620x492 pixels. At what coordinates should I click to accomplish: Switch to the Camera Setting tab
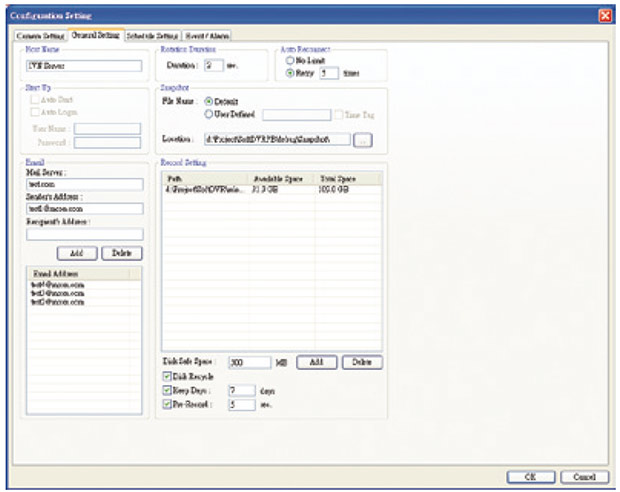tap(41, 35)
